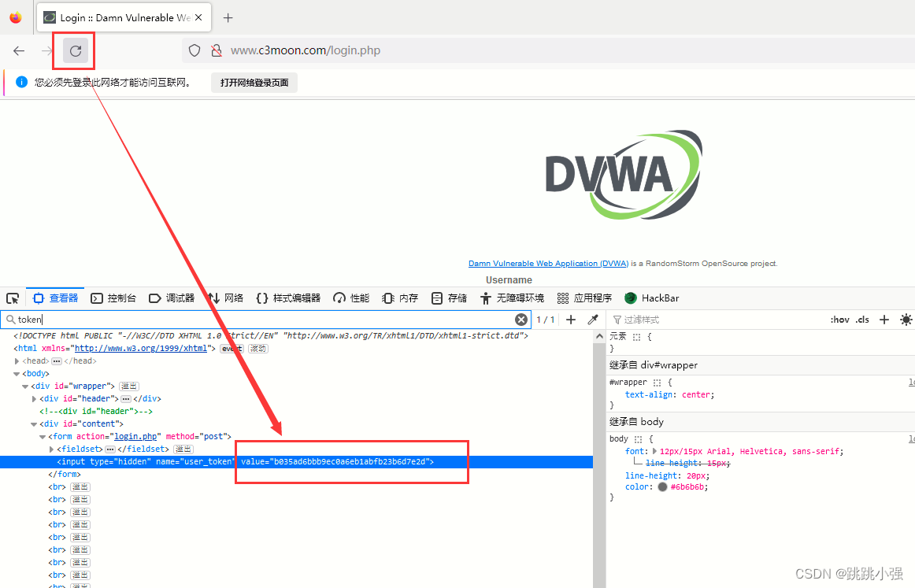Activate the element picker tool
The image size is (915, 588).
tap(13, 298)
